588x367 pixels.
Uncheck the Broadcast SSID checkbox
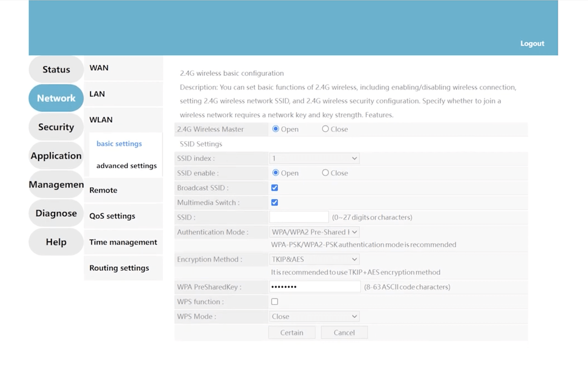[x=274, y=188]
